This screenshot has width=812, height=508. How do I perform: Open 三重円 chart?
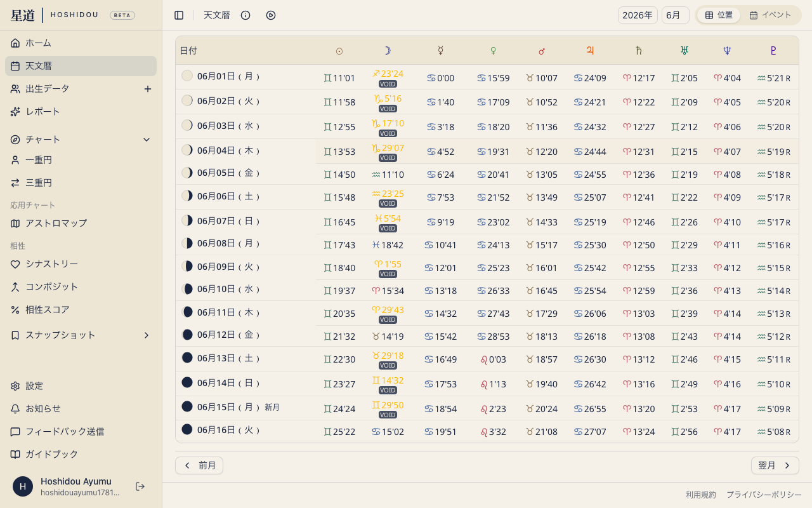[81, 183]
